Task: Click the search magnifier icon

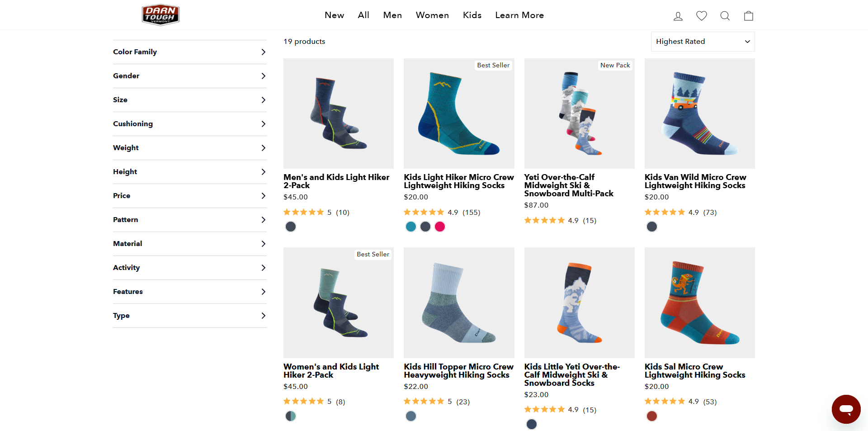Action: (x=725, y=16)
